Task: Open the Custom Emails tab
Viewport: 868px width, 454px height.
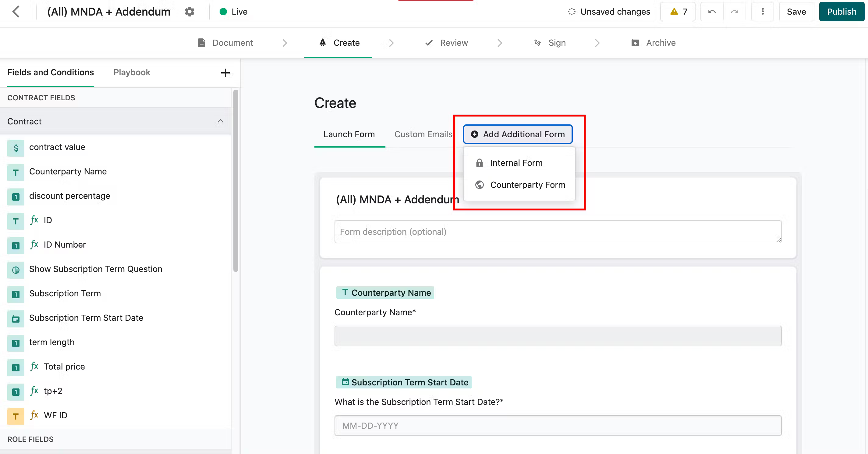Action: 423,134
